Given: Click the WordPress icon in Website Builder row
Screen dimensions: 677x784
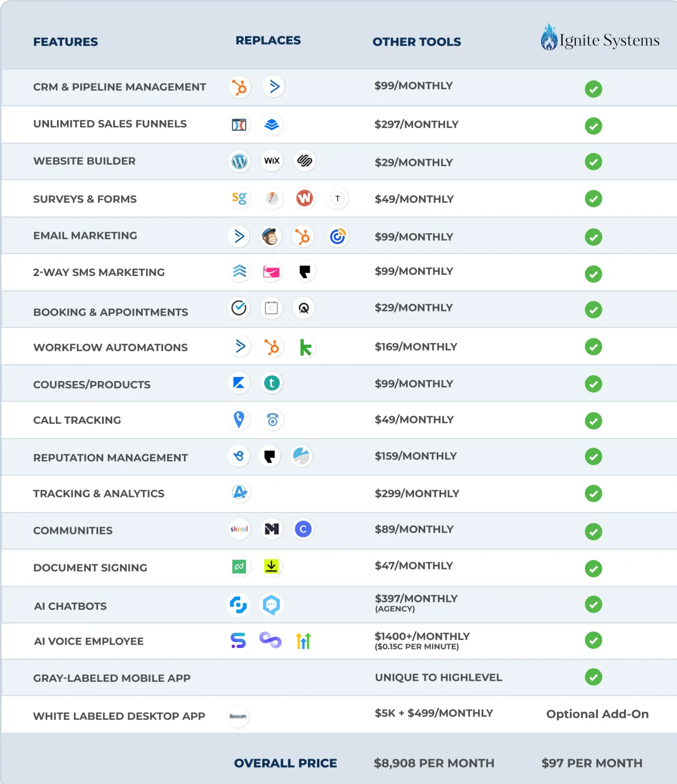Looking at the screenshot, I should click(240, 161).
